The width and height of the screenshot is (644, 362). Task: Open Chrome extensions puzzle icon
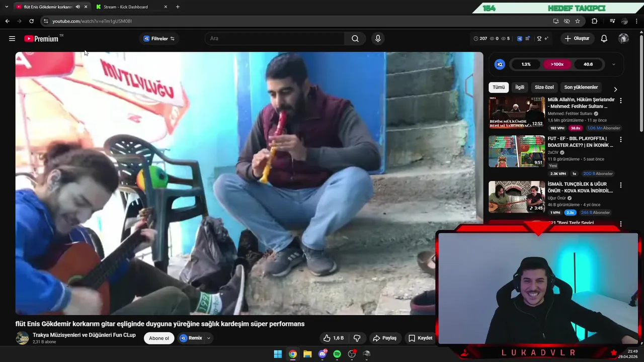click(x=595, y=21)
